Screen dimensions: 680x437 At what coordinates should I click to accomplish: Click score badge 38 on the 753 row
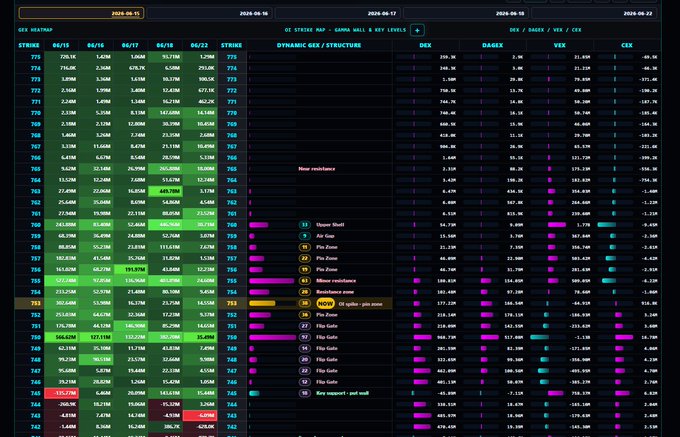[304, 303]
